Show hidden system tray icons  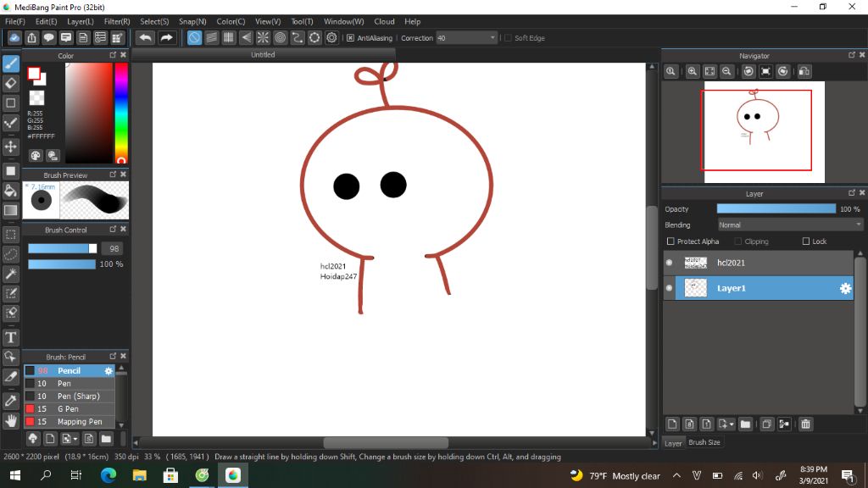(676, 475)
